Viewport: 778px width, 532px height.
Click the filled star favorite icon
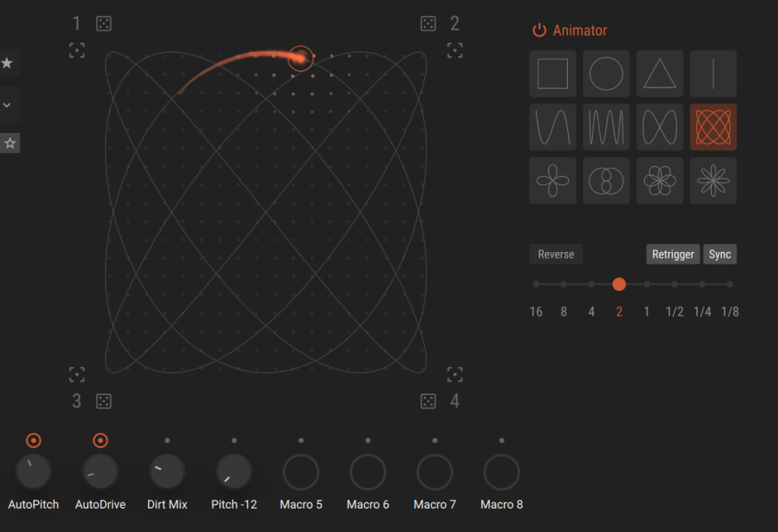[x=7, y=63]
